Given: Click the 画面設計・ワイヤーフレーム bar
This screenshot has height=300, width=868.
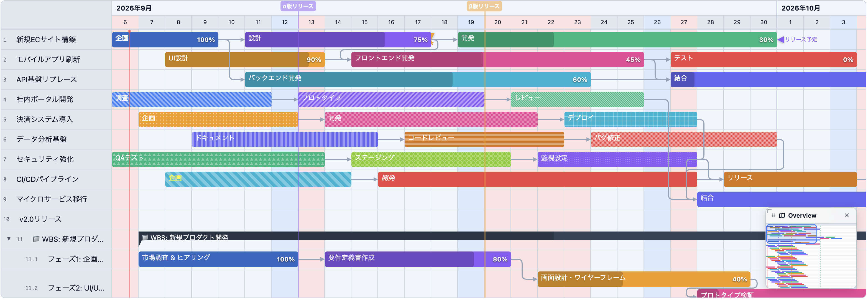Looking at the screenshot, I should [644, 279].
